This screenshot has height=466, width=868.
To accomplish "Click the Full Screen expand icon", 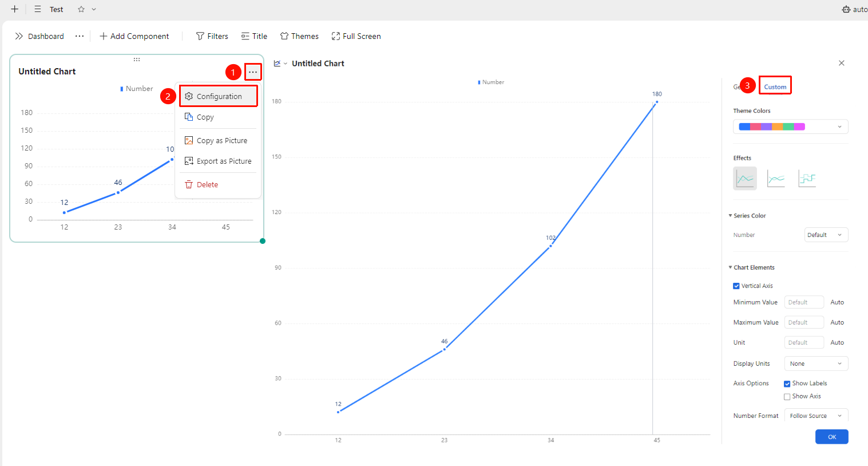I will (336, 36).
